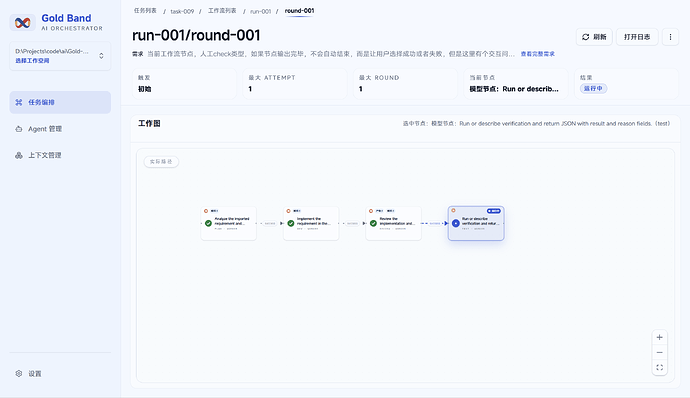Click the 查看完整需求 link
The width and height of the screenshot is (690, 398).
(538, 54)
